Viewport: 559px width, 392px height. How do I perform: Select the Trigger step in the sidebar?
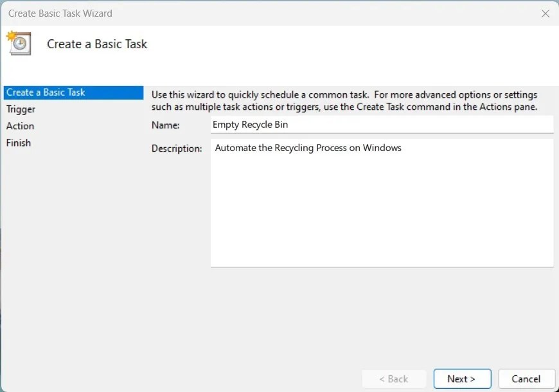(21, 109)
